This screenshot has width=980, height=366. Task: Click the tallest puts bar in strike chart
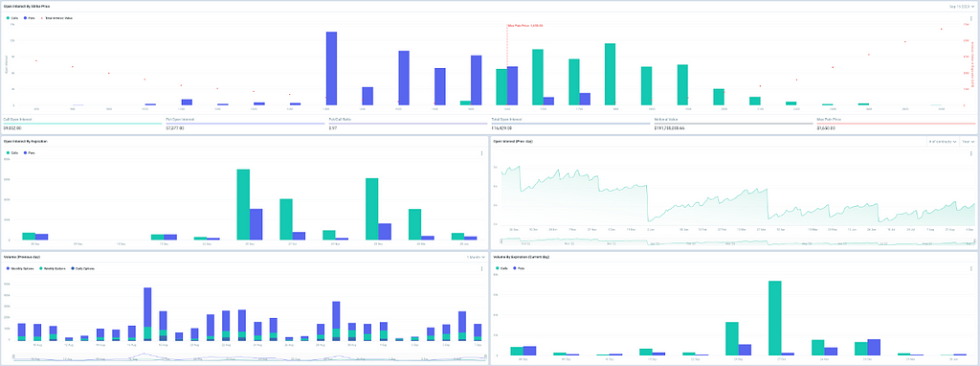331,68
